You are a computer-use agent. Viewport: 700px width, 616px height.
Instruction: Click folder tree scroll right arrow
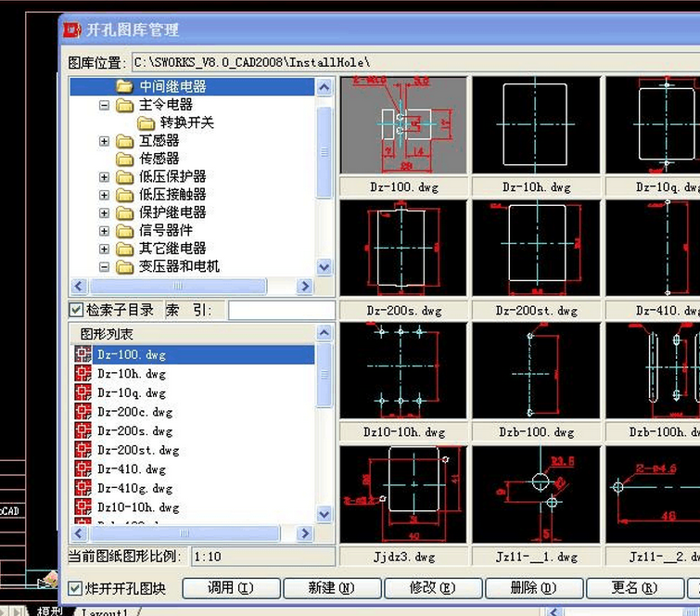[305, 286]
